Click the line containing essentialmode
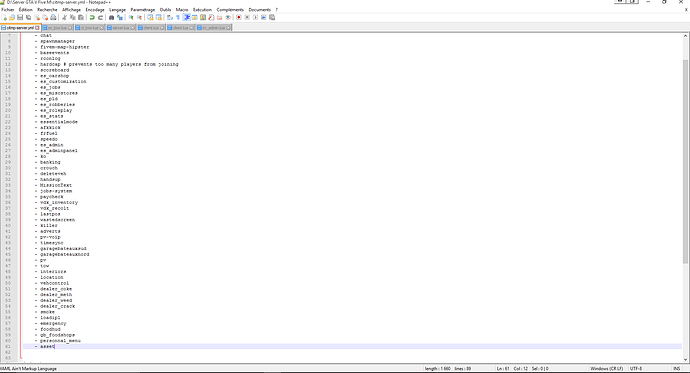 coord(59,122)
